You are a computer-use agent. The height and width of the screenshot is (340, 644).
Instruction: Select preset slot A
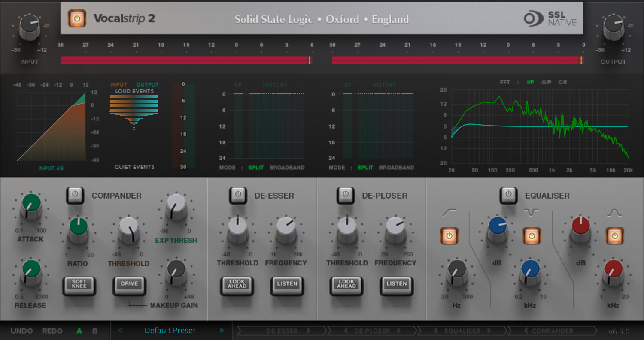pos(79,331)
